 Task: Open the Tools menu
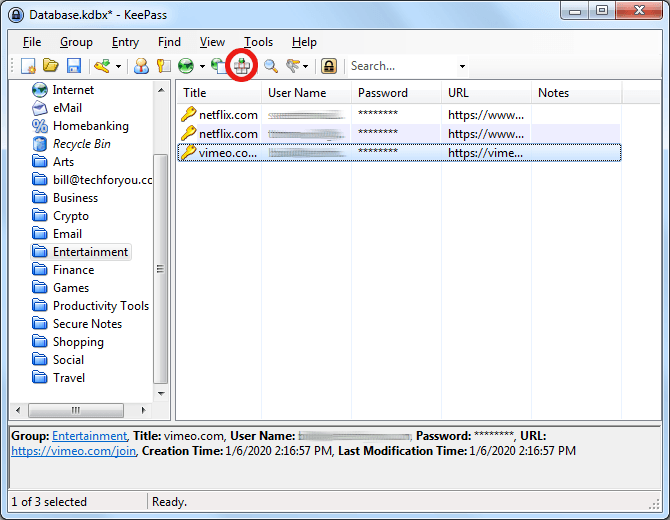(x=258, y=42)
